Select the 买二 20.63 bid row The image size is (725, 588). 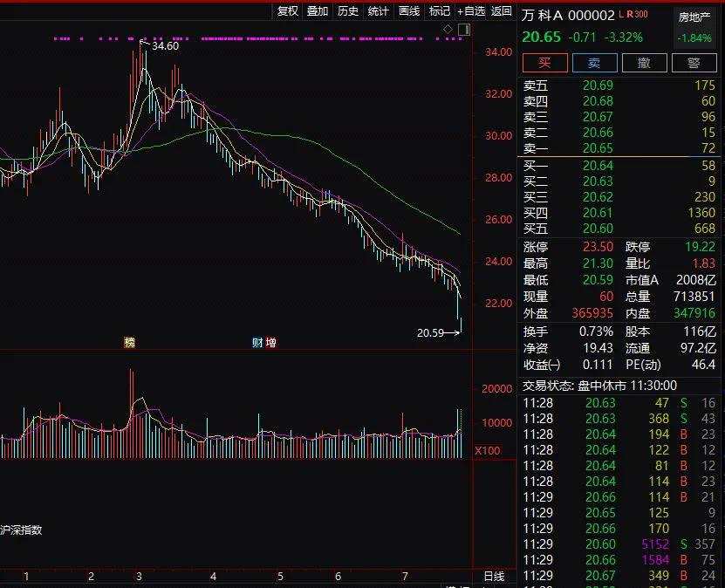[619, 181]
